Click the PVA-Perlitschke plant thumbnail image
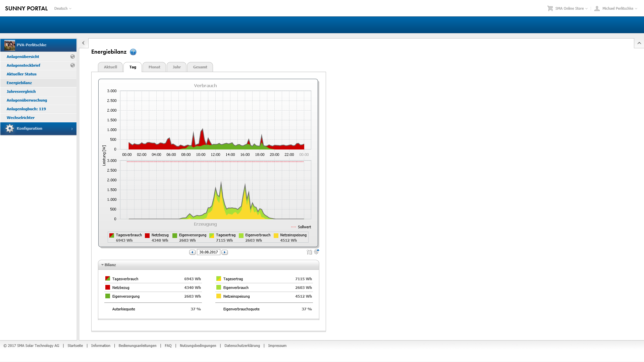The height and width of the screenshot is (362, 644). click(x=10, y=45)
